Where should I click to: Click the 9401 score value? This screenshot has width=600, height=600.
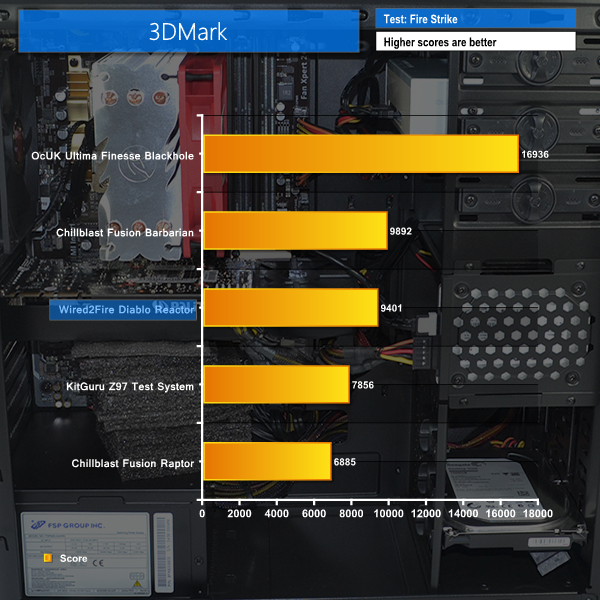pyautogui.click(x=391, y=308)
